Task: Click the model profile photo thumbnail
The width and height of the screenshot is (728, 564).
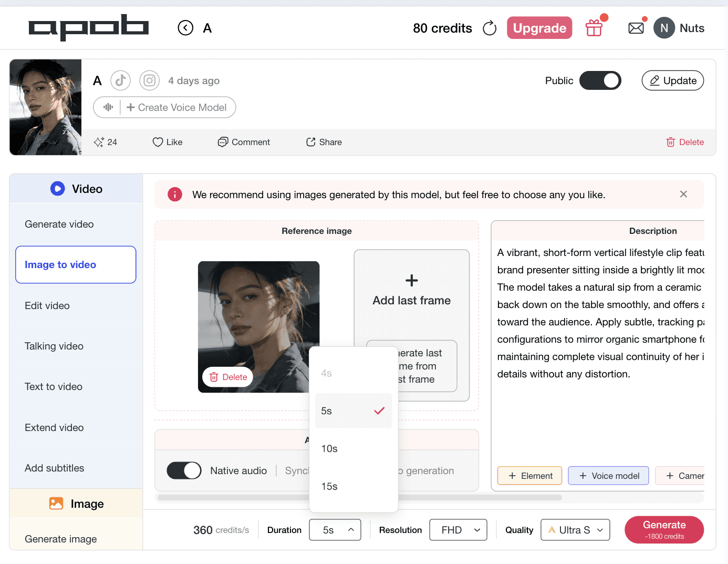Action: 46,107
